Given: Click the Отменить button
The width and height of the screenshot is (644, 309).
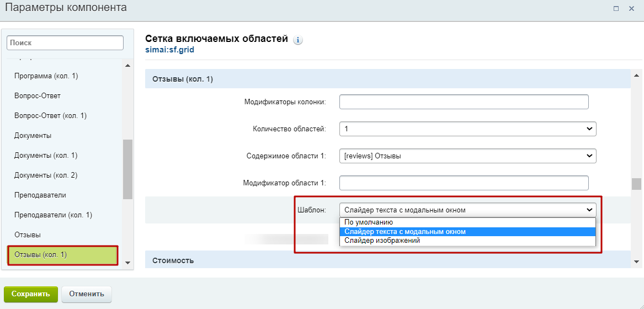Looking at the screenshot, I should [87, 294].
